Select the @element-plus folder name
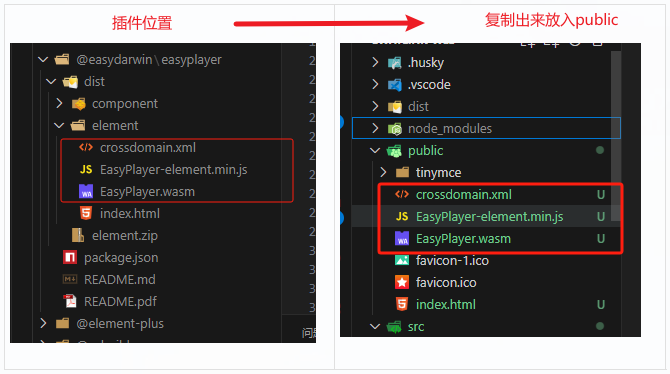This screenshot has height=374, width=670. tap(120, 324)
